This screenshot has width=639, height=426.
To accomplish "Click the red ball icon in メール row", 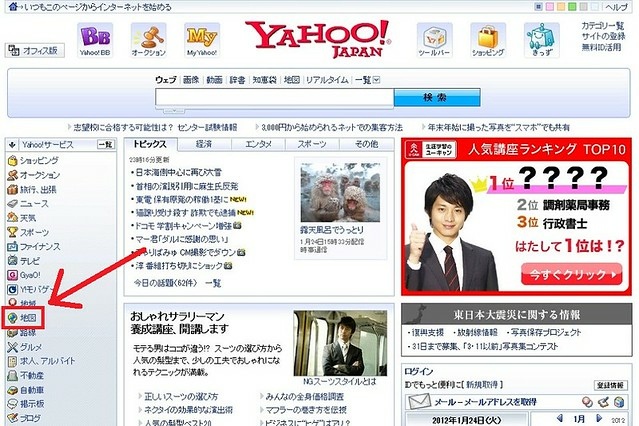I will pos(587,402).
